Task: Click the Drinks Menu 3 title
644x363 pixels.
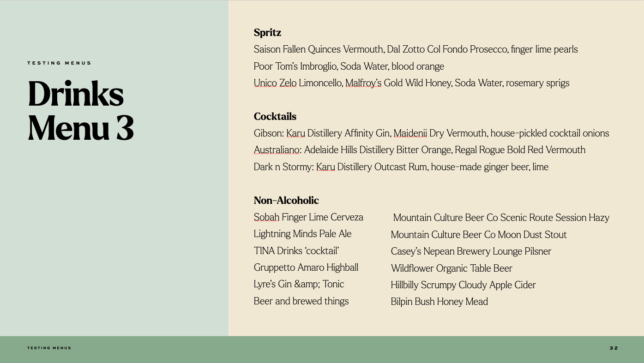Action: pyautogui.click(x=81, y=111)
